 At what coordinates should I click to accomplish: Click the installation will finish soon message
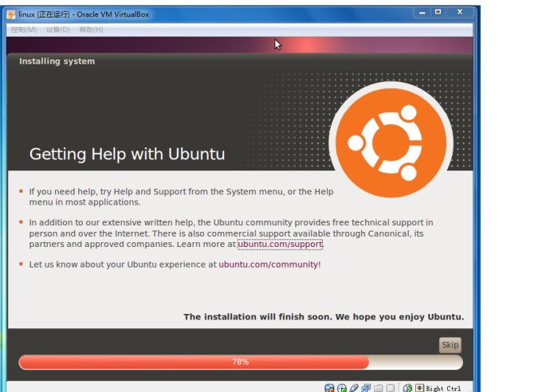324,316
